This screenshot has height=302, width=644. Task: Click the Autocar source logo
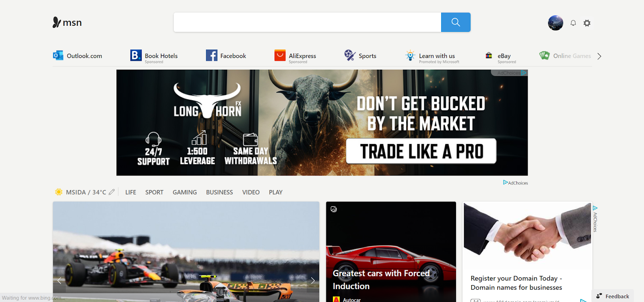click(336, 300)
